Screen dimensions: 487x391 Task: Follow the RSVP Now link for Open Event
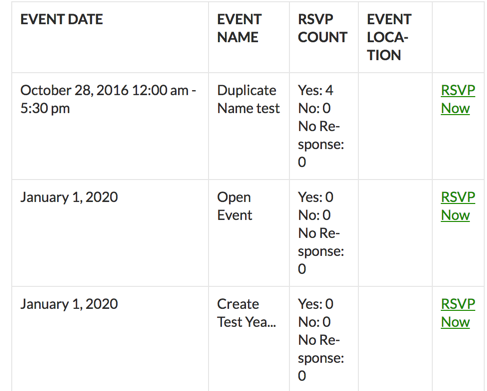coord(458,206)
